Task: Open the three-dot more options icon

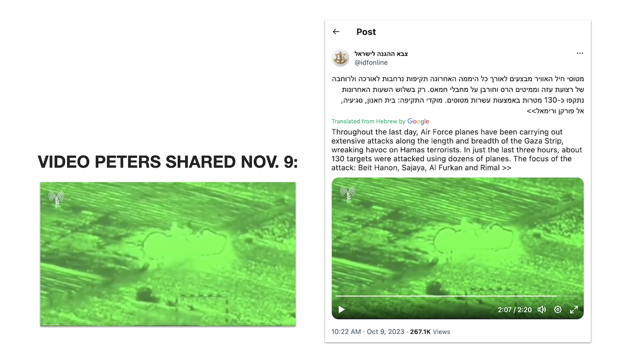Action: [580, 53]
